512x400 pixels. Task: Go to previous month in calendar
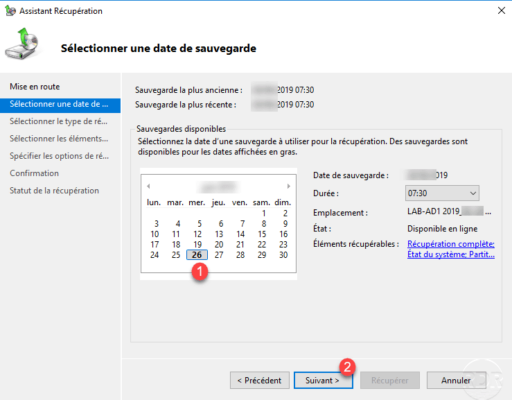click(x=149, y=186)
